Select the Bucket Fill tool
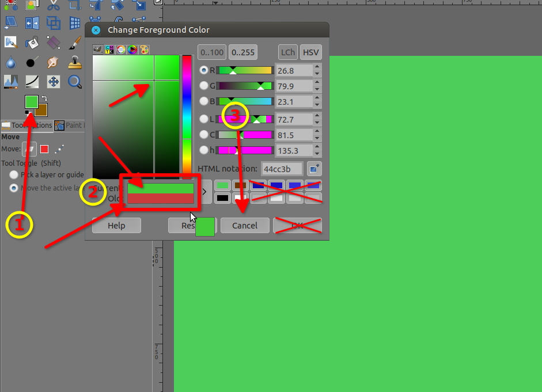This screenshot has width=542, height=392. [x=32, y=42]
